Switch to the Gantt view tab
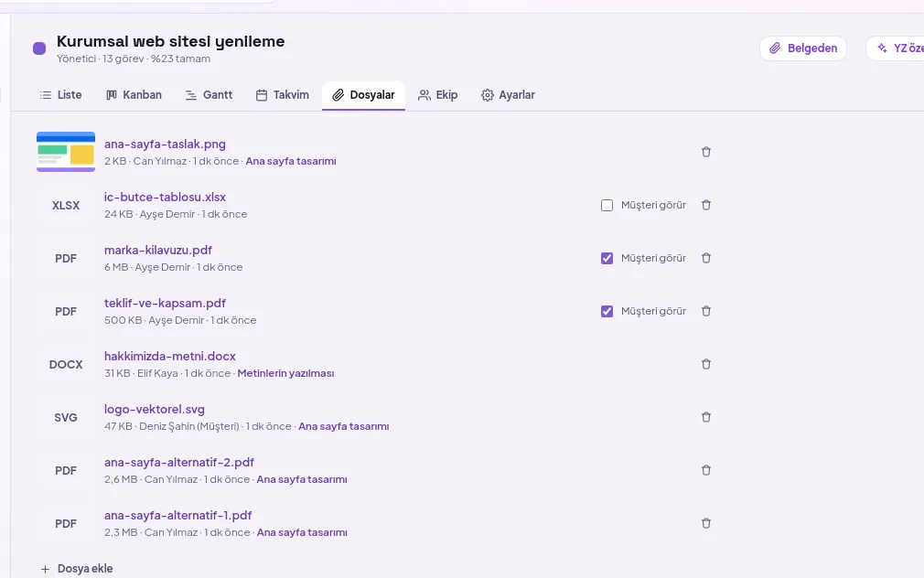 pyautogui.click(x=210, y=95)
